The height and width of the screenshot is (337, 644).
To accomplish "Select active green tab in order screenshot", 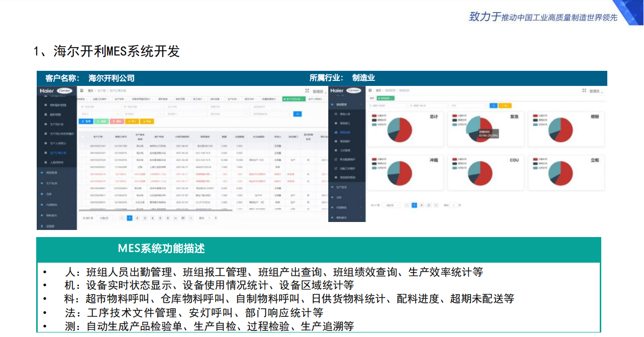I will pos(294,99).
